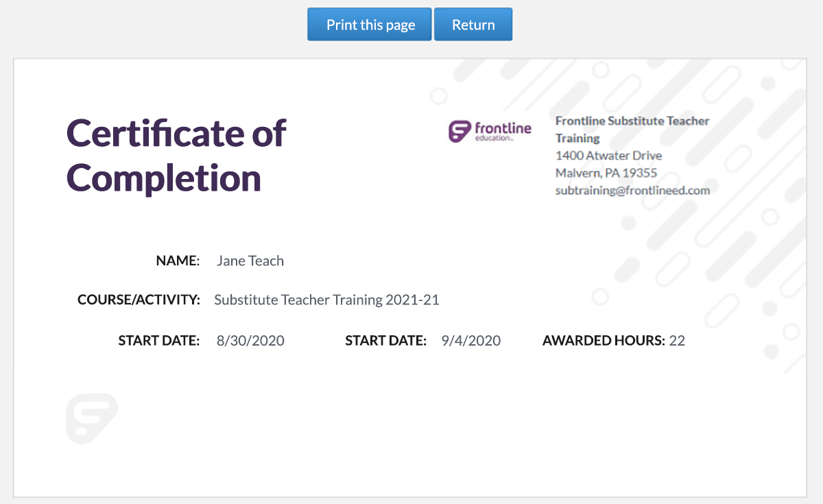Click the AWARDED HOURS: label
Screen dimensions: 823x504
pyautogui.click(x=604, y=341)
